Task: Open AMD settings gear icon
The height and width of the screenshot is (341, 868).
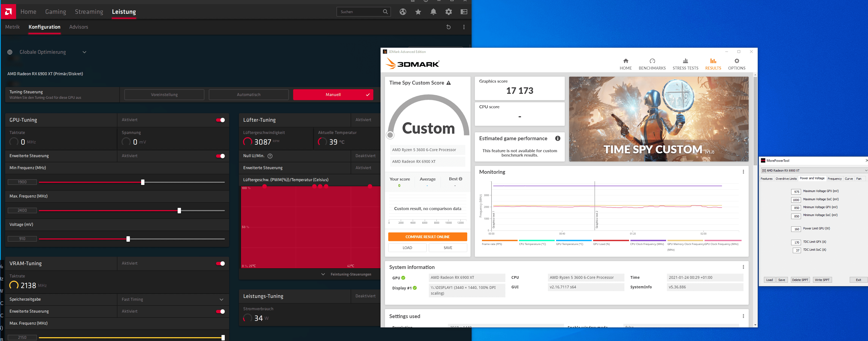Action: [448, 12]
